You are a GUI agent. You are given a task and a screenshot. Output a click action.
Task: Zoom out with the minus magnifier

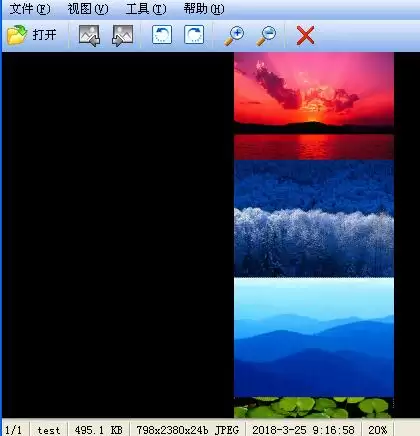click(266, 36)
